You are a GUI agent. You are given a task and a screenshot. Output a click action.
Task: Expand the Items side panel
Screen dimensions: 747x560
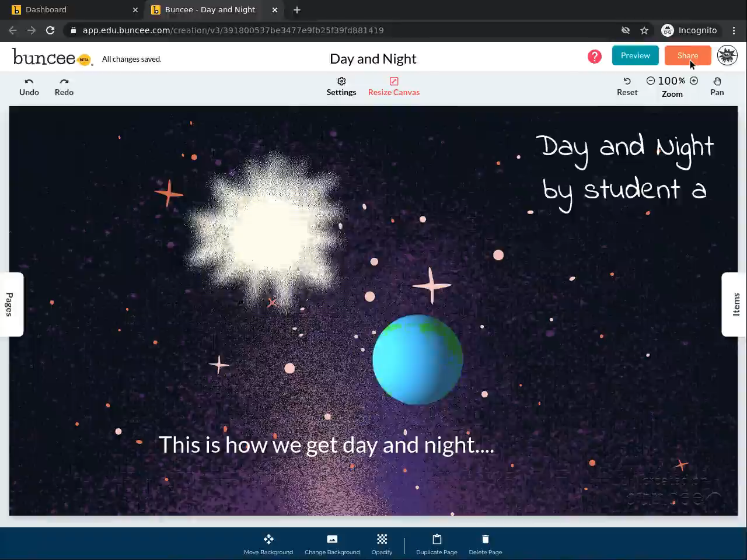[735, 304]
